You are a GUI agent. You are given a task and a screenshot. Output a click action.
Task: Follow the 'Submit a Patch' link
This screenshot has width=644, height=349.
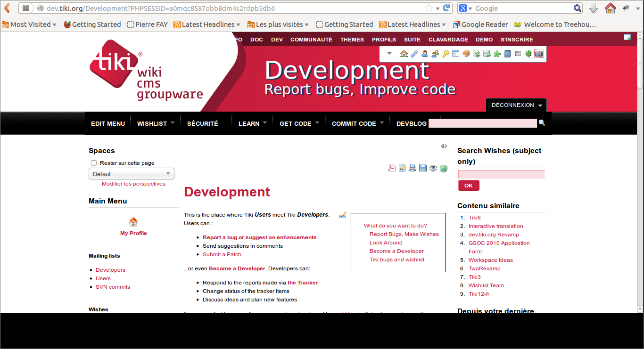coord(222,254)
